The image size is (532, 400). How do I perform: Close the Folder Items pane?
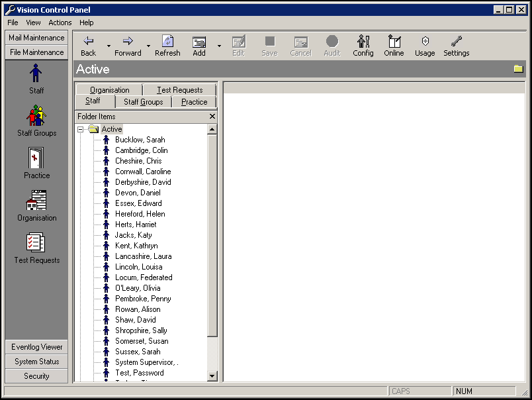click(212, 117)
